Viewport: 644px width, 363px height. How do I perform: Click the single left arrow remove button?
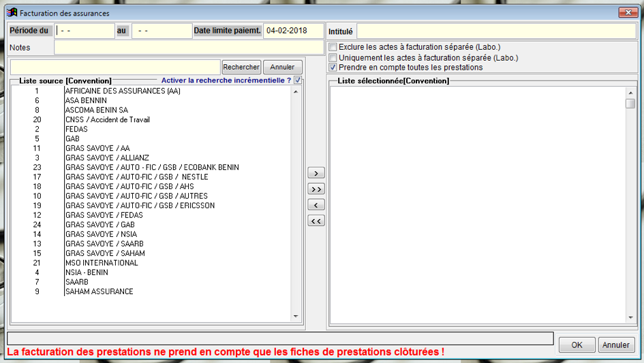[x=316, y=205]
